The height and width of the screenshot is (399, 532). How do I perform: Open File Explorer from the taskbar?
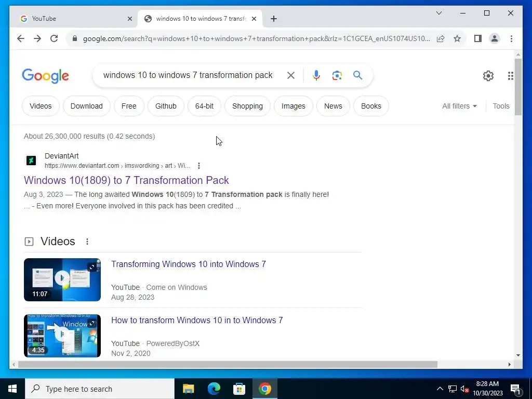[188, 389]
